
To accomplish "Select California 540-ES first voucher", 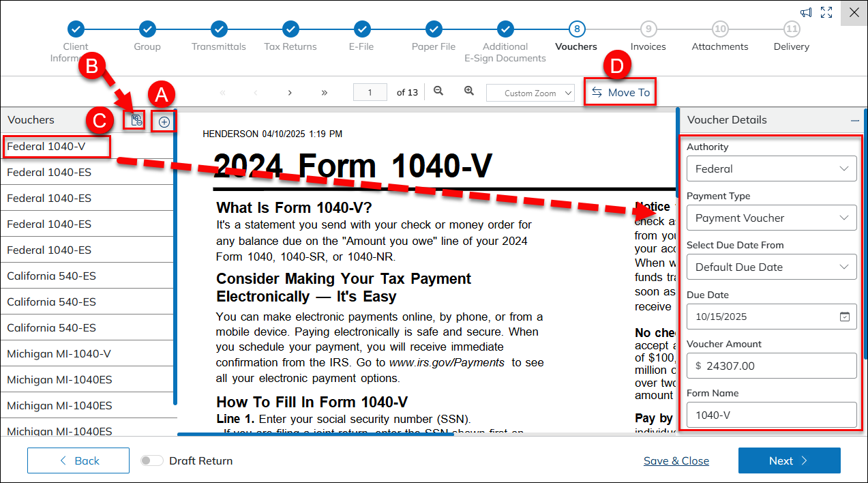I will coord(52,276).
